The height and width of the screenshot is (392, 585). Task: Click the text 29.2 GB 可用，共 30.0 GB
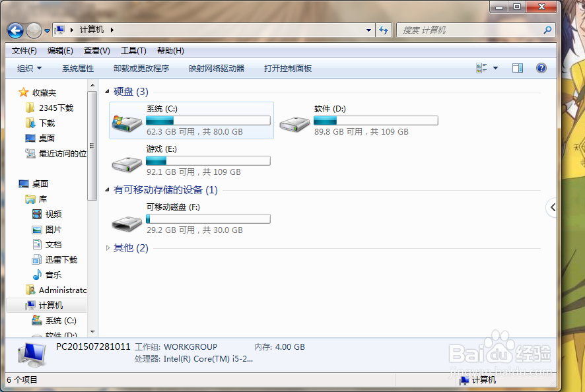(x=195, y=230)
